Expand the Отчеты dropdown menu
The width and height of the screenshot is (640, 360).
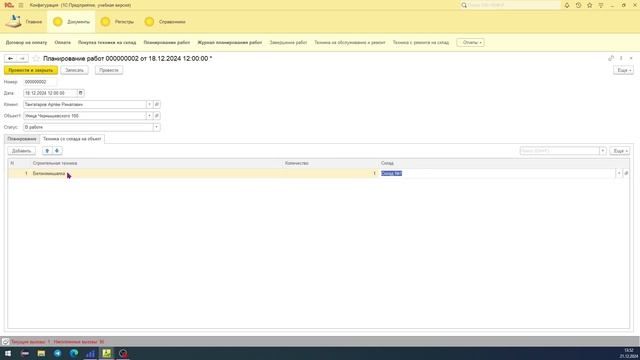coord(471,42)
